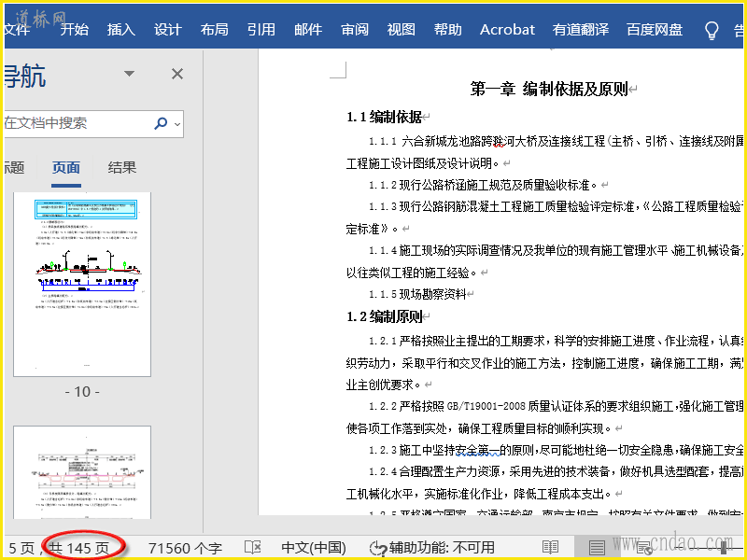Open the navigation pane options dropdown arrow
Viewport: 747px width, 560px height.
129,74
